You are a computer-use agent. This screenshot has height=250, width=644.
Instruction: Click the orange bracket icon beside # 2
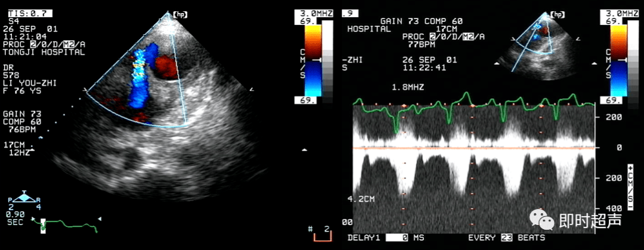click(x=323, y=236)
